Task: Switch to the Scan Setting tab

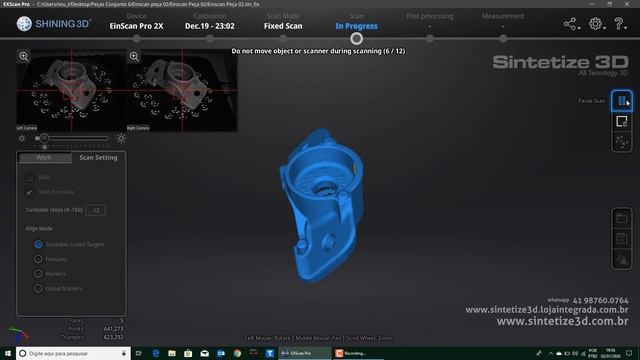Action: (x=98, y=158)
